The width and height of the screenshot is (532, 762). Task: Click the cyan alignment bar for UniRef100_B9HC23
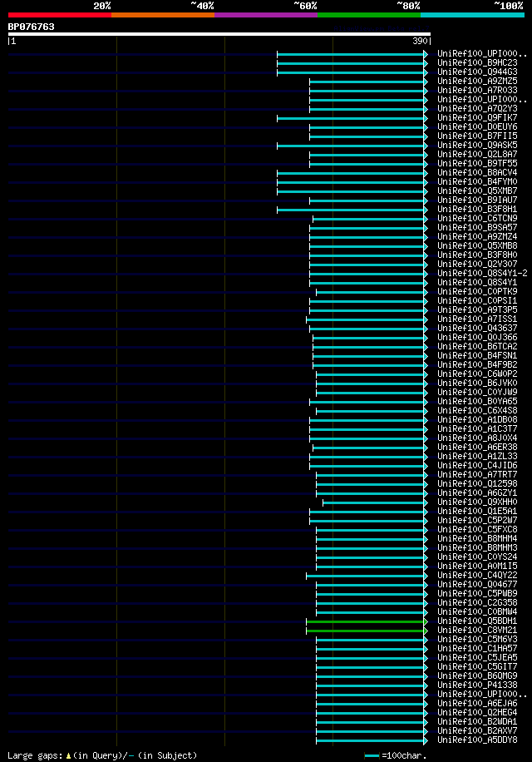[x=352, y=64]
